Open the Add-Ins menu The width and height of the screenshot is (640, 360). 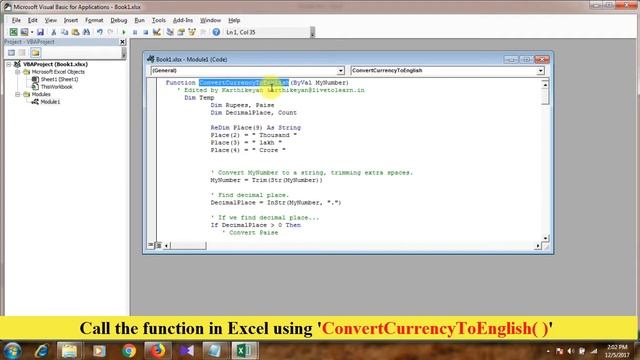pos(183,20)
